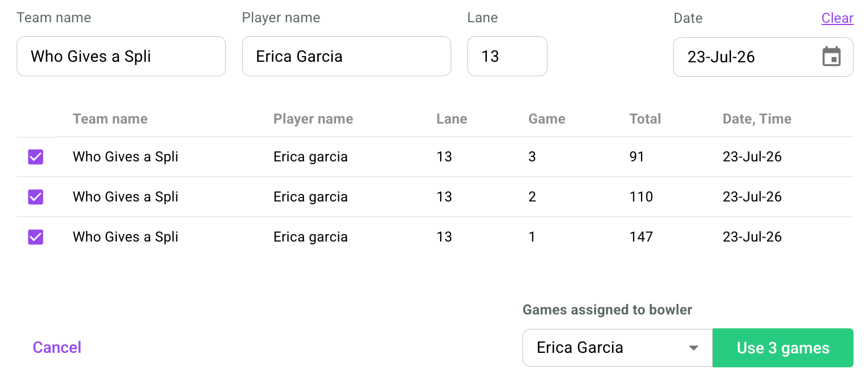Focus the Team name input field

pyautogui.click(x=121, y=56)
